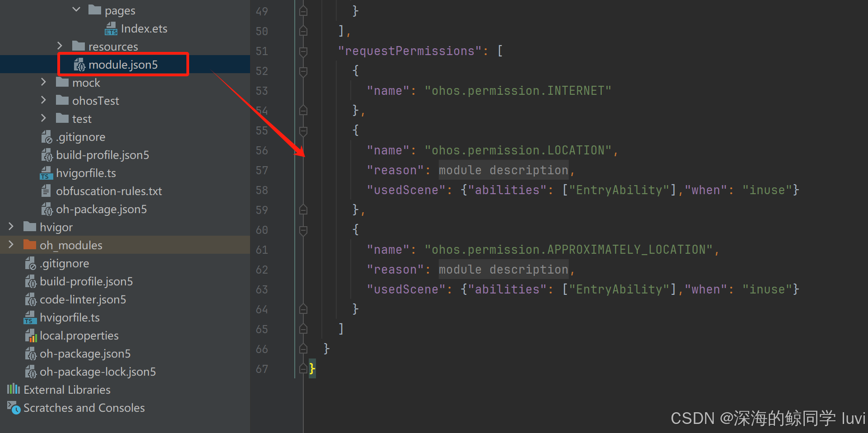
Task: Toggle fold end marker on line 64
Action: click(x=303, y=309)
